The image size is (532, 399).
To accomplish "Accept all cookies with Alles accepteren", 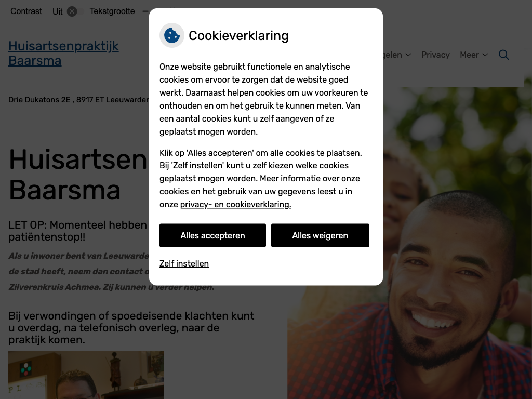I will coord(212,235).
